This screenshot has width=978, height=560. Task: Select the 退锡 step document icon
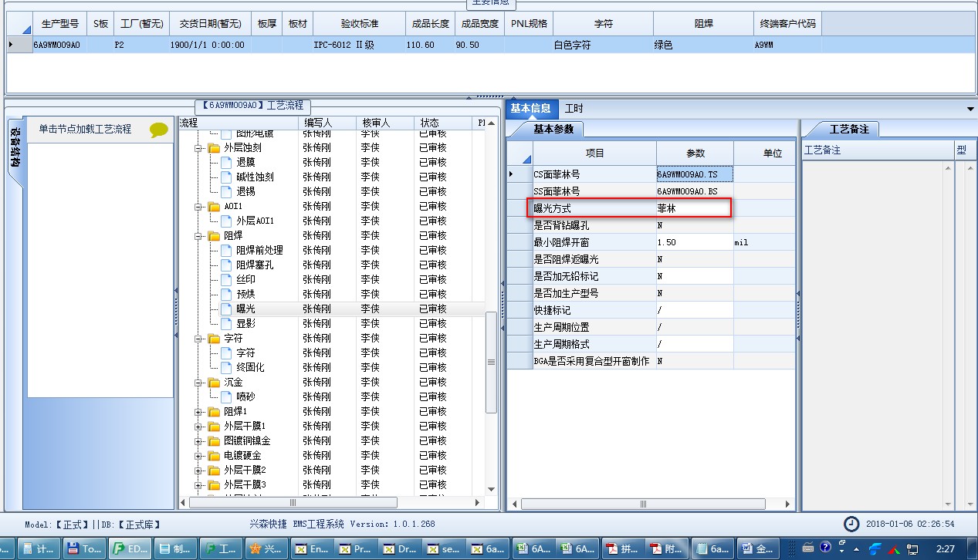[225, 191]
